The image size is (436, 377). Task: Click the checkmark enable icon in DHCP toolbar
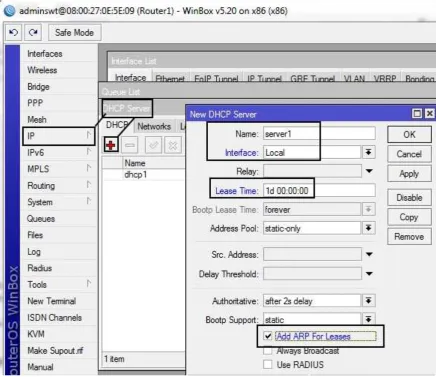pyautogui.click(x=153, y=145)
